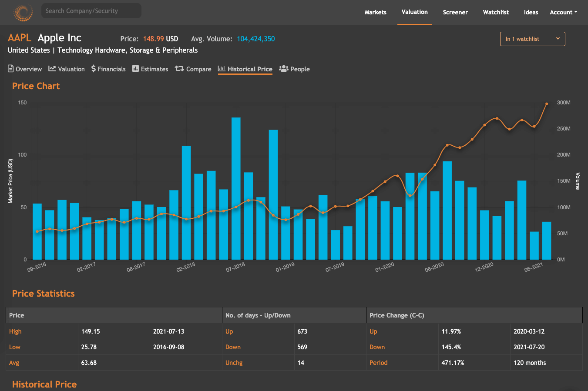Click the Low label in Price table
588x391 pixels.
pos(15,347)
